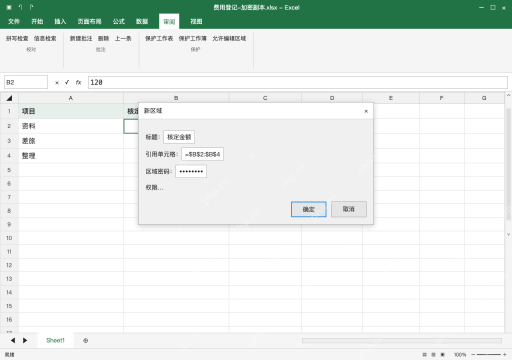Click 允许编辑区域 in the ribbon
Viewport: 512px width, 360px height.
point(229,38)
